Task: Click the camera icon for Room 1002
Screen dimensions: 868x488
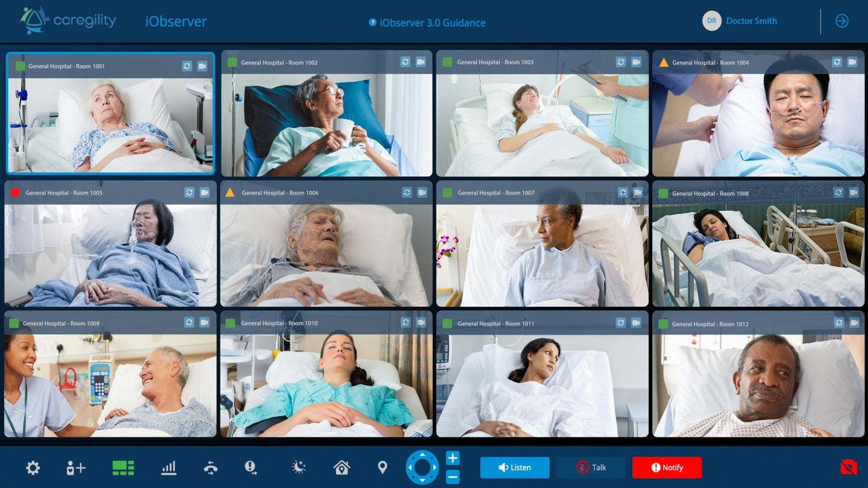Action: 420,62
